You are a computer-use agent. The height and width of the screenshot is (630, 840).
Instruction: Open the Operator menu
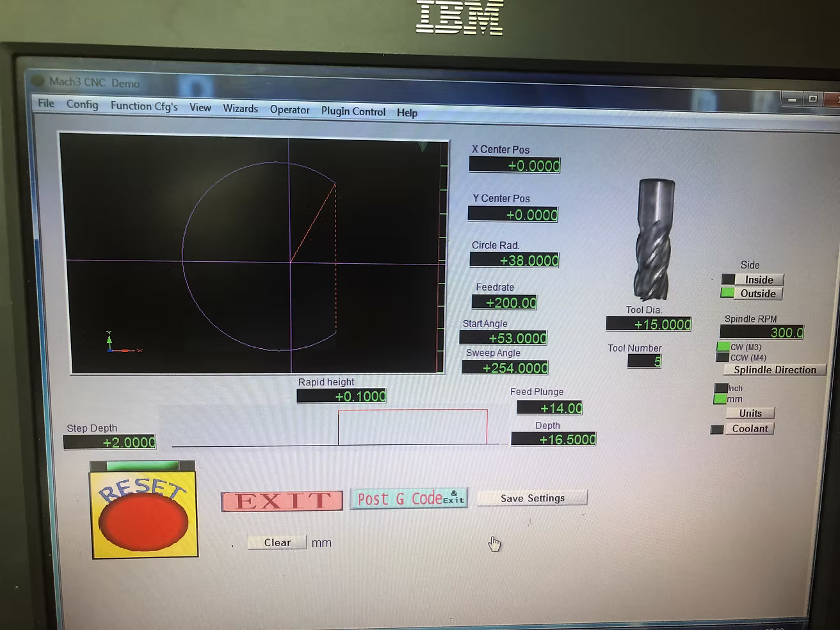coord(289,109)
